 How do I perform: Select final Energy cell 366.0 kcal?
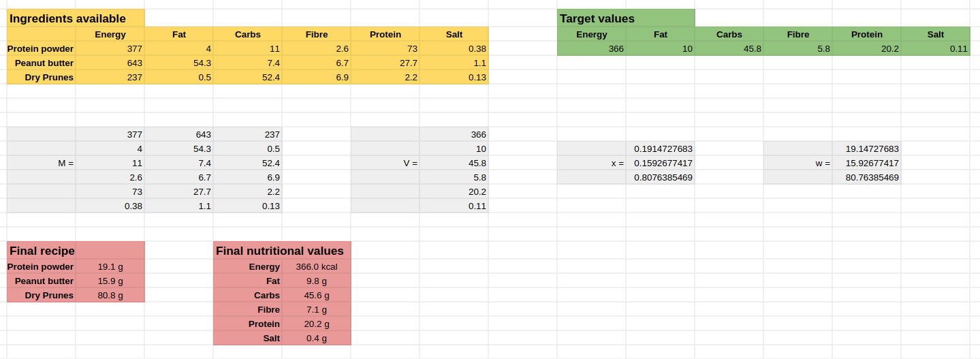[x=317, y=266]
